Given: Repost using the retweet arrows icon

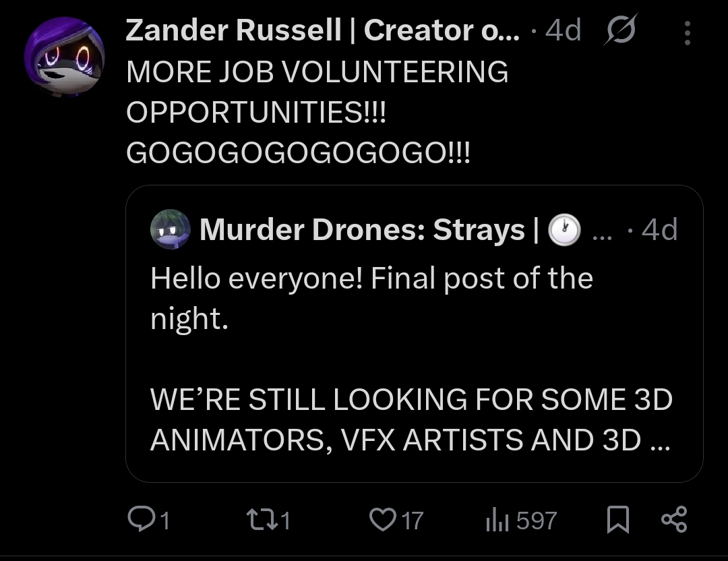Looking at the screenshot, I should (256, 520).
